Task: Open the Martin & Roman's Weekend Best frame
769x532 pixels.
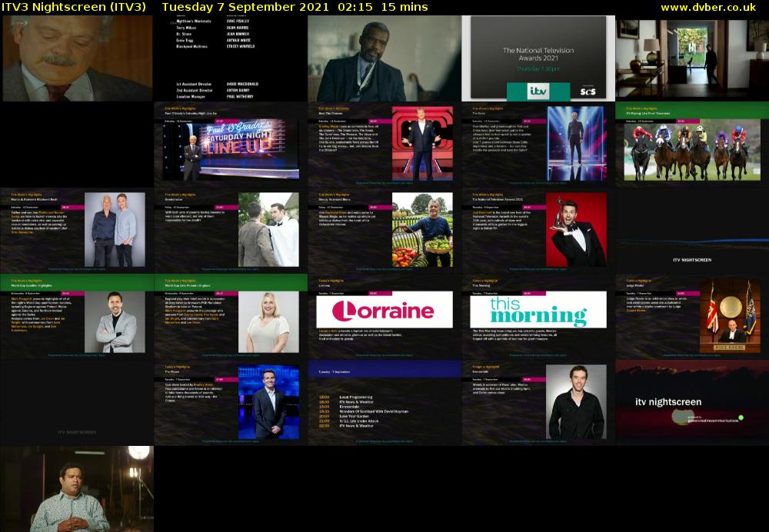Action: point(77,231)
